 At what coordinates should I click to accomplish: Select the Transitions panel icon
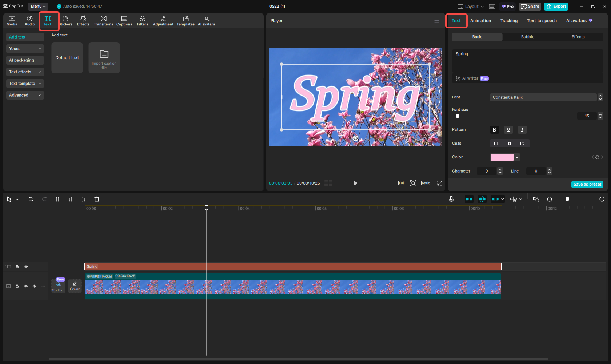pos(103,20)
